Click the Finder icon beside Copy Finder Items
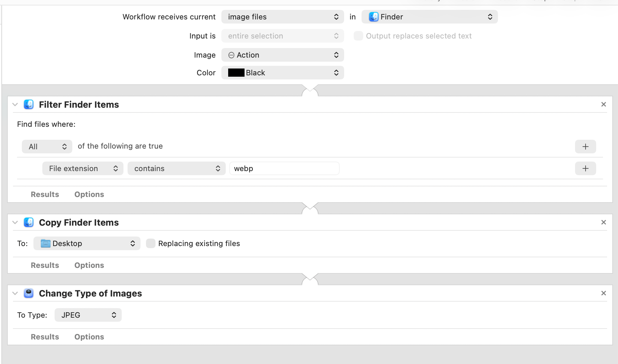 point(29,222)
